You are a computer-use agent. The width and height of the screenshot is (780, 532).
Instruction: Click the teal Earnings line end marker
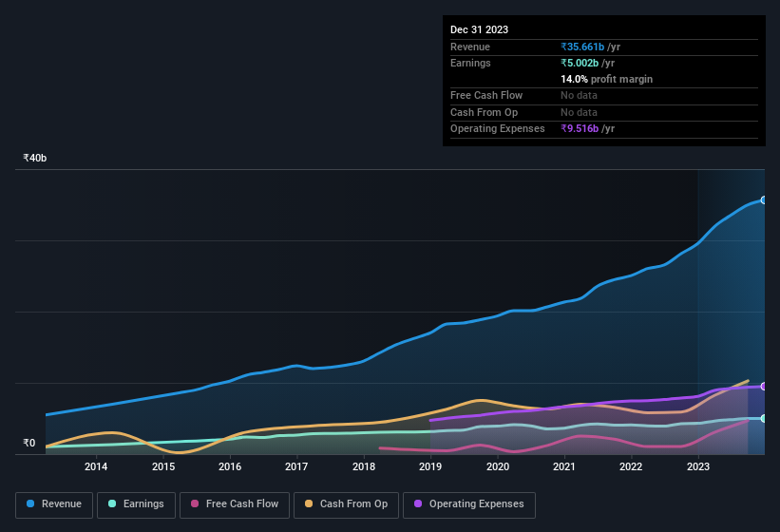click(x=764, y=418)
